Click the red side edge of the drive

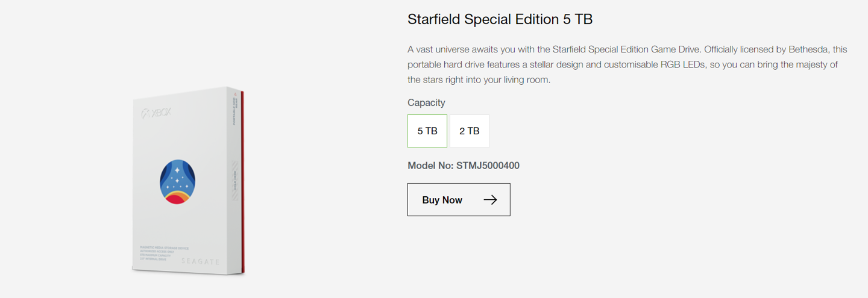point(243,181)
